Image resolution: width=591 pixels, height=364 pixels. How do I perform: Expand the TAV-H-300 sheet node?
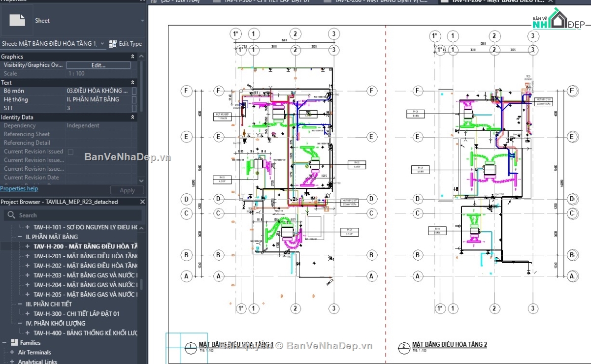coord(28,314)
